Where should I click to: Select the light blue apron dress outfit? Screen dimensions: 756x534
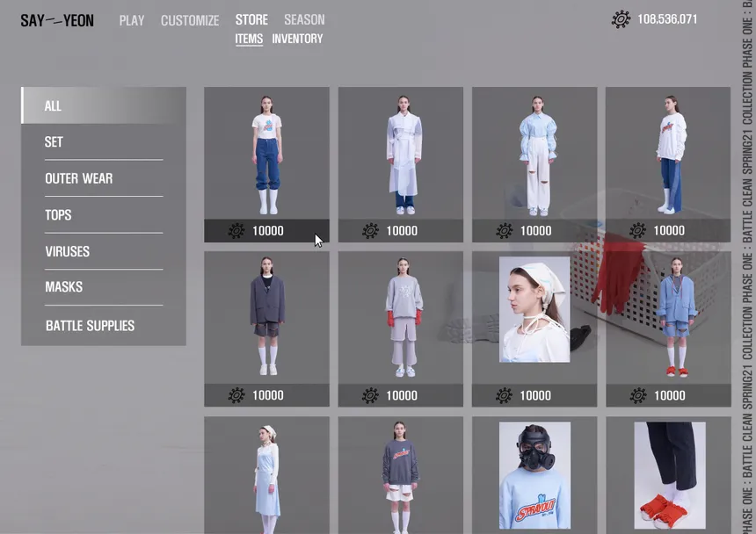(266, 475)
